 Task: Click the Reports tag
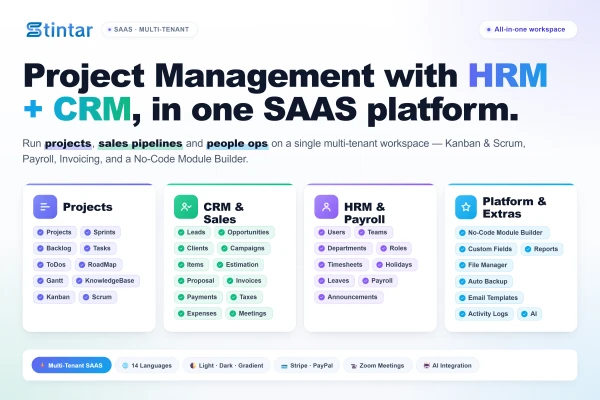pyautogui.click(x=542, y=249)
